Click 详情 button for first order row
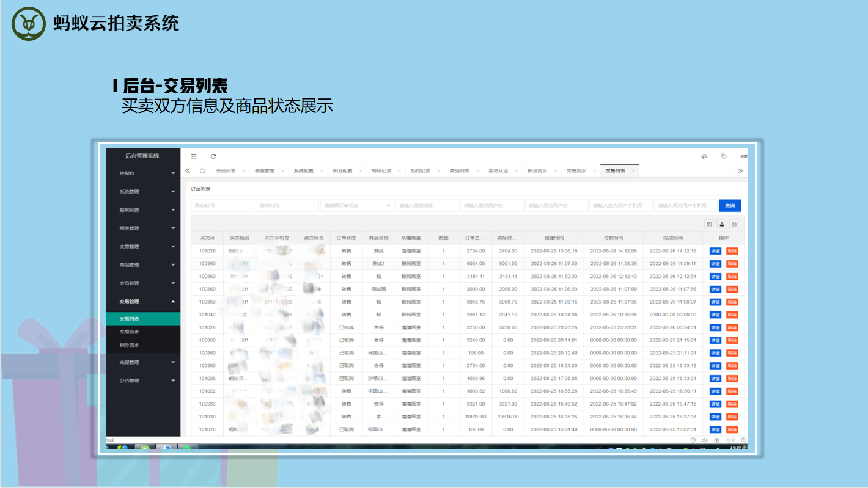The width and height of the screenshot is (868, 488). tap(715, 251)
